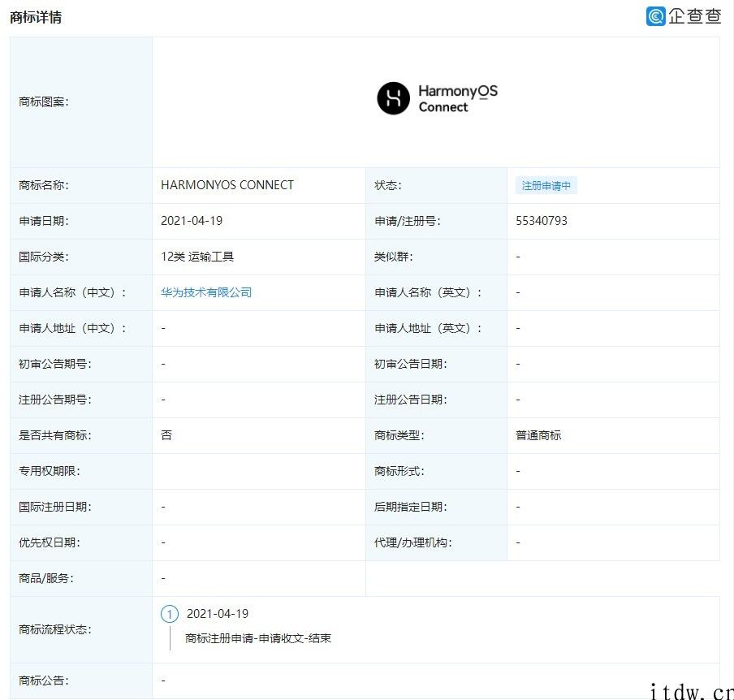Click the 商标流程状态 label
Screen dimensions: 734x700
tap(54, 630)
